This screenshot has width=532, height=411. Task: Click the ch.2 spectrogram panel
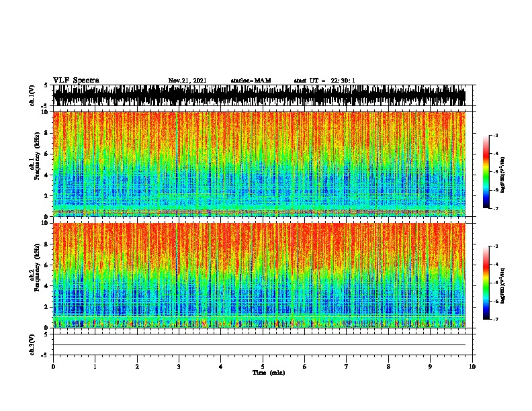tap(259, 275)
